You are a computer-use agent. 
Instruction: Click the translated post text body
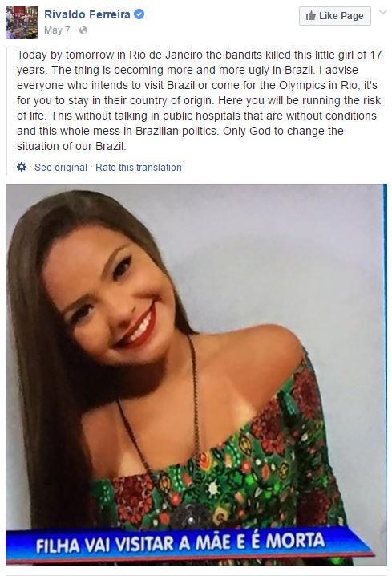pos(200,100)
